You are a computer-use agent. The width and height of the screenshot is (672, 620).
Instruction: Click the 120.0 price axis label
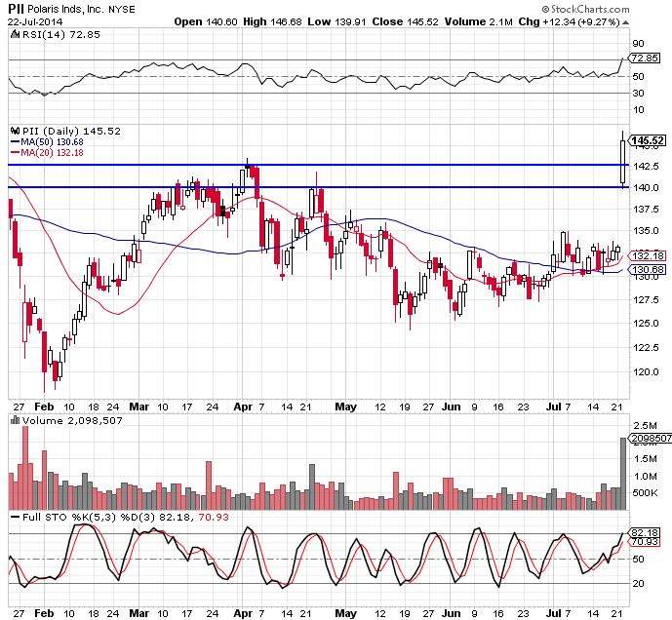646,372
